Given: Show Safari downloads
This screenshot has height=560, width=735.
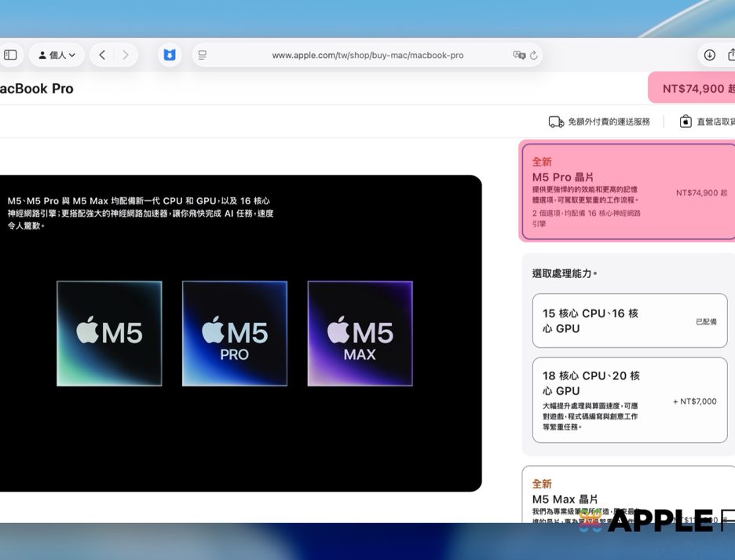Looking at the screenshot, I should pyautogui.click(x=709, y=55).
